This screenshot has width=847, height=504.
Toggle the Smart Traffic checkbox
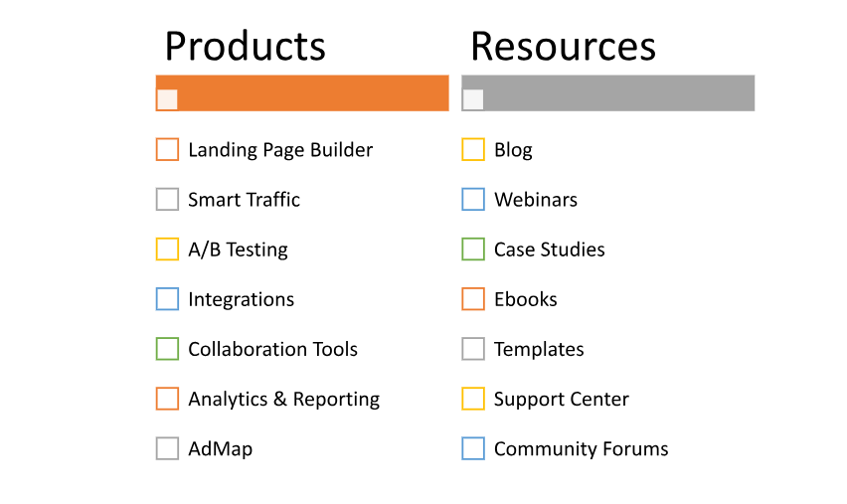coord(167,200)
